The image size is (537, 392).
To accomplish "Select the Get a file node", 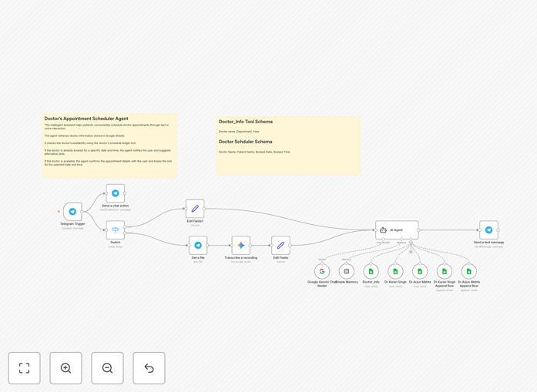I will pyautogui.click(x=198, y=245).
